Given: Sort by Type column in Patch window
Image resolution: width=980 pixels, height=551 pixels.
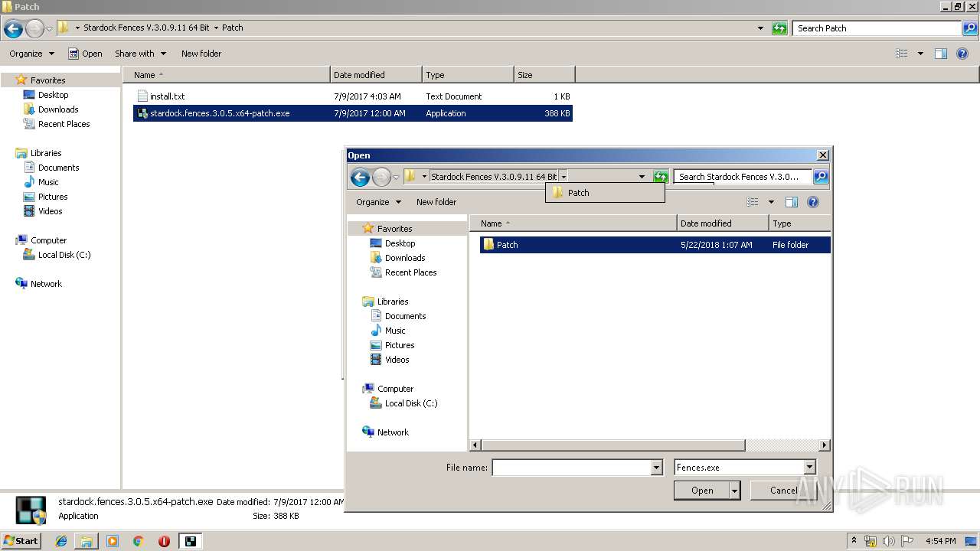Looking at the screenshot, I should (468, 75).
